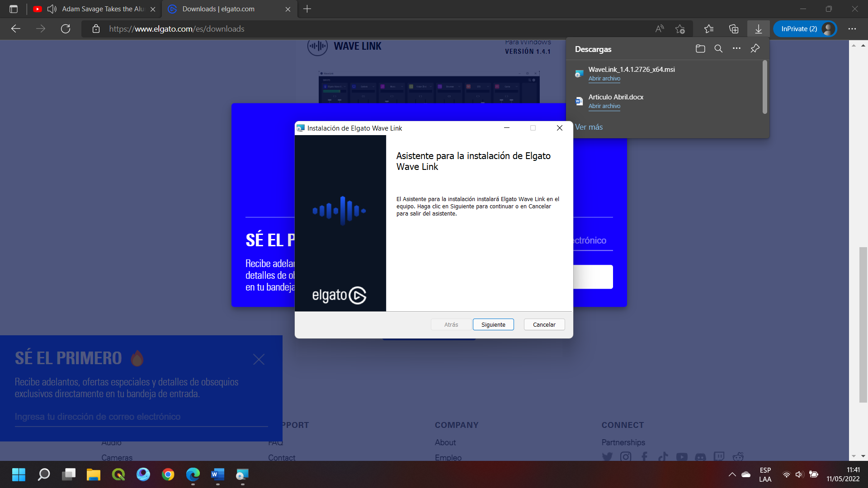Open downloads folder icon in Descargas panel
Viewport: 868px width, 488px height.
[700, 49]
